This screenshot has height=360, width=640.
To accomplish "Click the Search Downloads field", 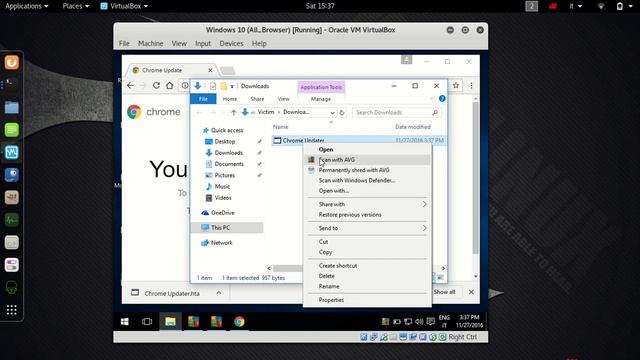I will click(x=396, y=112).
